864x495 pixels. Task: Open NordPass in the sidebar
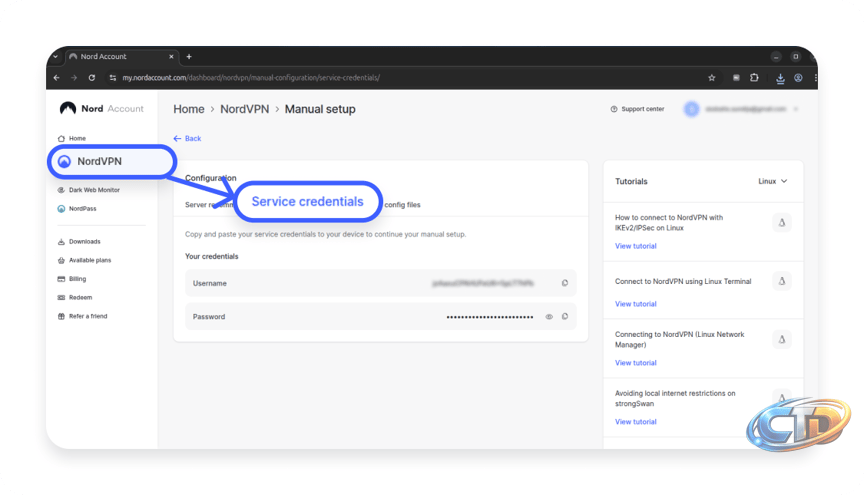tap(77, 208)
